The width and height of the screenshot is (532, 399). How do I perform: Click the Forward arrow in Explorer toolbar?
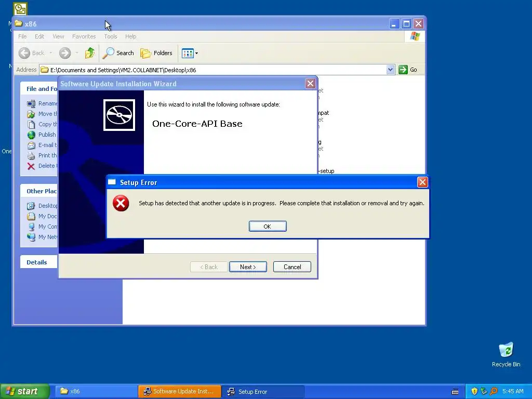pyautogui.click(x=65, y=53)
